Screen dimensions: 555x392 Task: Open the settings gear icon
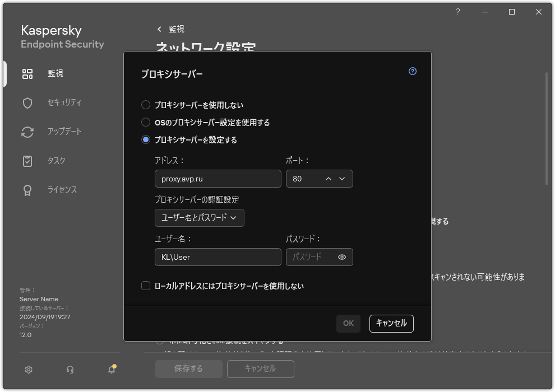(28, 370)
